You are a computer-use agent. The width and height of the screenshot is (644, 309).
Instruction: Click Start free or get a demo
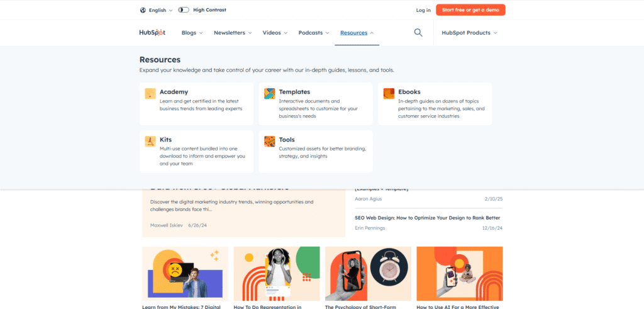470,10
